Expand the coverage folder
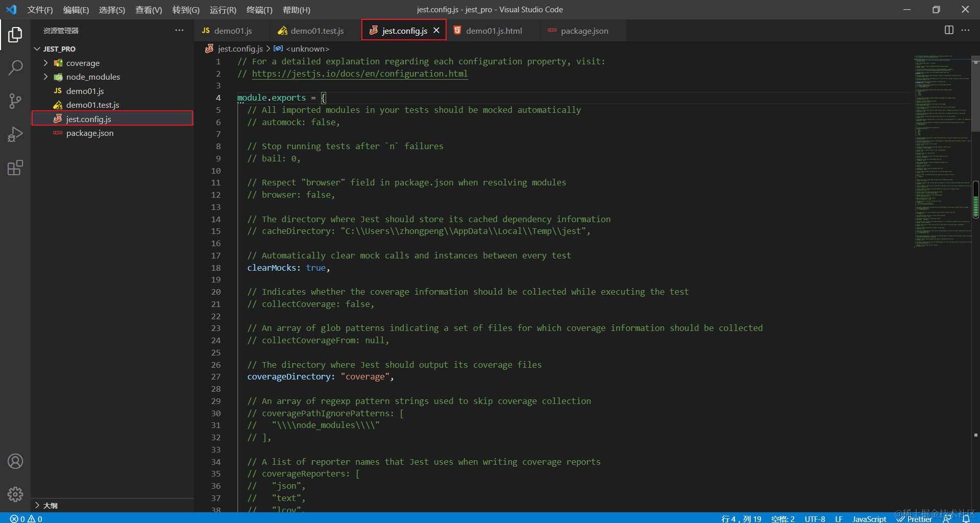Viewport: 980px width, 523px height. click(45, 63)
